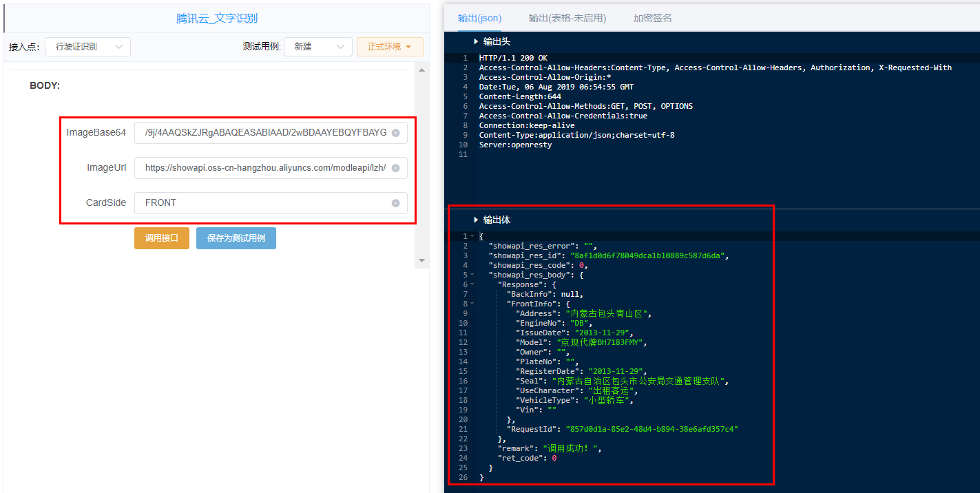Click the scroll-up arrow of form panel

click(x=422, y=70)
